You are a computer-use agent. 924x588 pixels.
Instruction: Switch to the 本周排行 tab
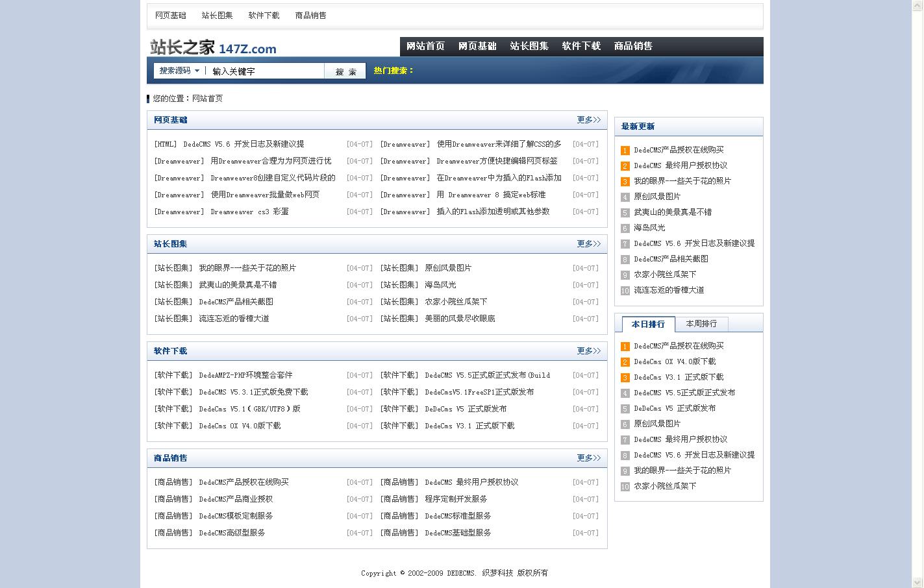point(701,324)
